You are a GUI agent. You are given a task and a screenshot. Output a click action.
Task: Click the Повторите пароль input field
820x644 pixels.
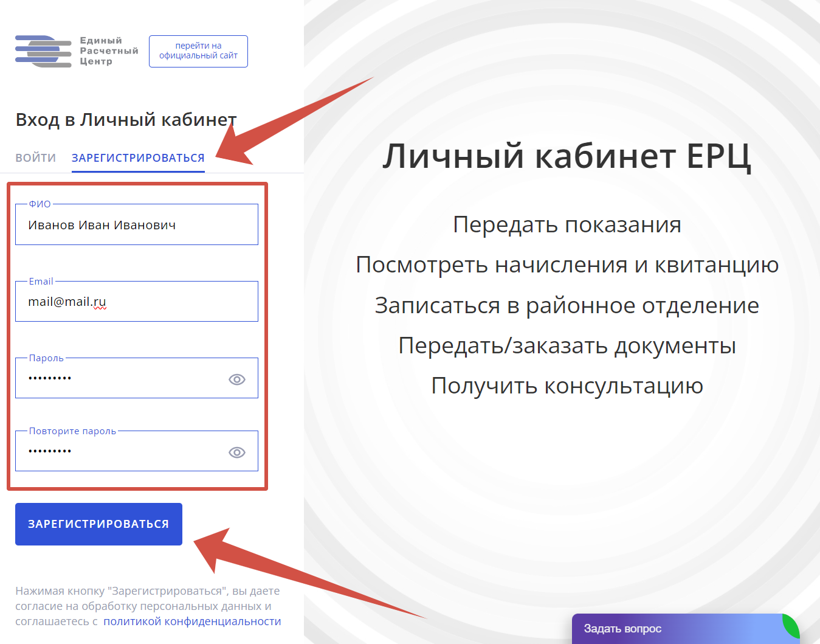pos(122,451)
